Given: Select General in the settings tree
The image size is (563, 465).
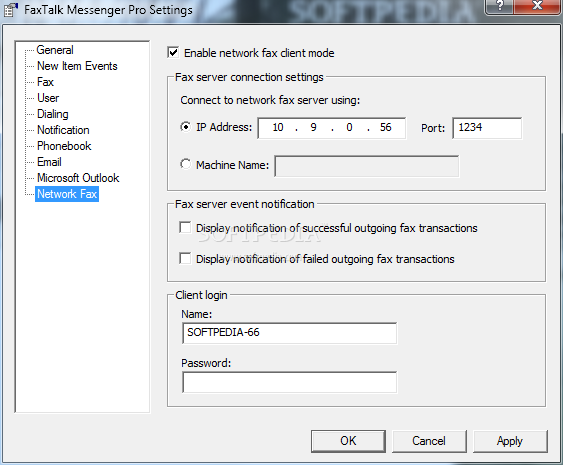Looking at the screenshot, I should [x=55, y=50].
